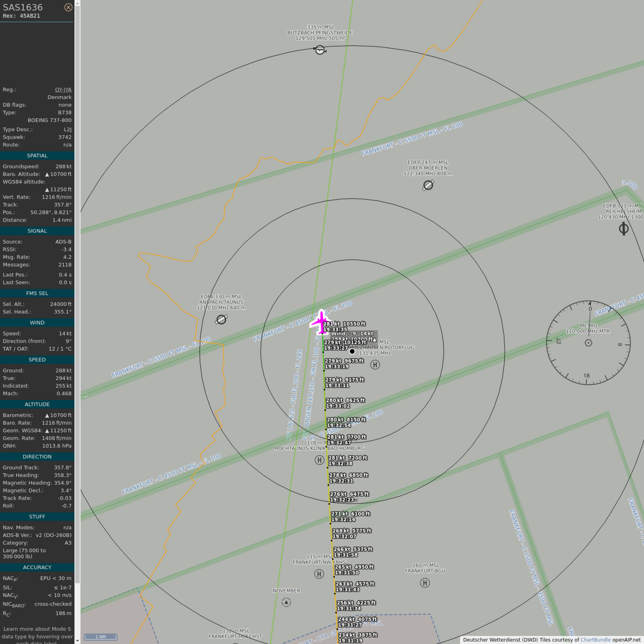Click the Hochtaunus-Klinik Bad Homburg heliport symbol
The height and width of the screenshot is (644, 644).
319,460
